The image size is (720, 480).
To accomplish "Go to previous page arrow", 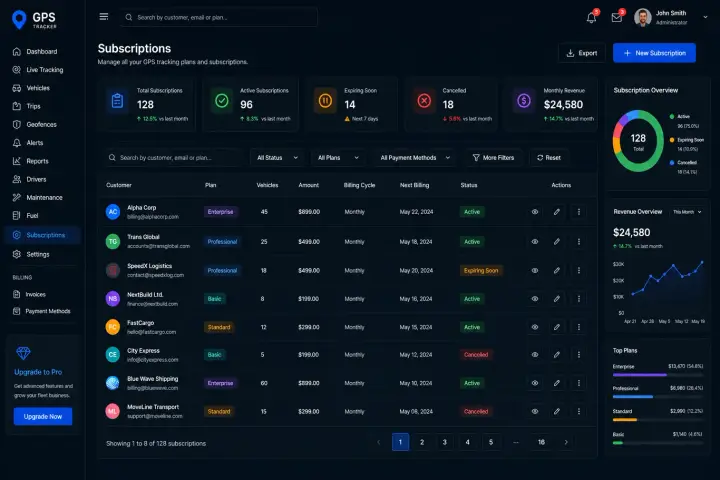I will pos(378,442).
